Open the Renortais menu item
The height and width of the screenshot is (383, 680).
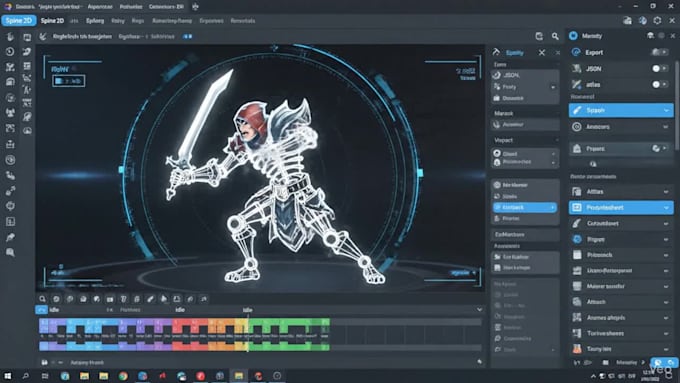pyautogui.click(x=243, y=20)
